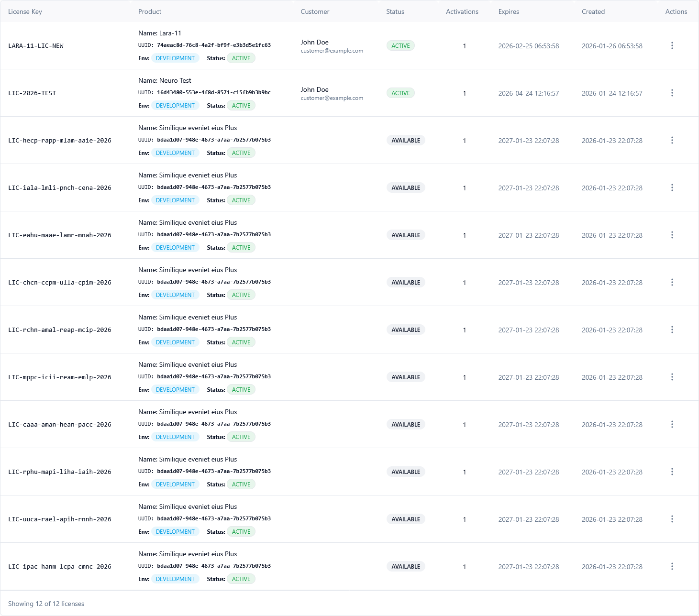Open actions for LIC-hecp-rapp-mlam-aaie-2026
Viewport: 699px width, 616px height.
coord(672,140)
